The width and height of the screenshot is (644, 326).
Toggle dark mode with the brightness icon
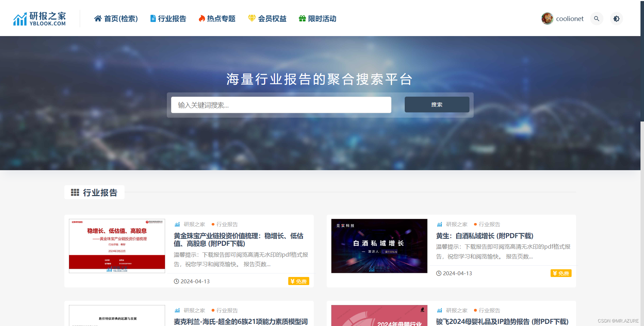[x=616, y=19]
